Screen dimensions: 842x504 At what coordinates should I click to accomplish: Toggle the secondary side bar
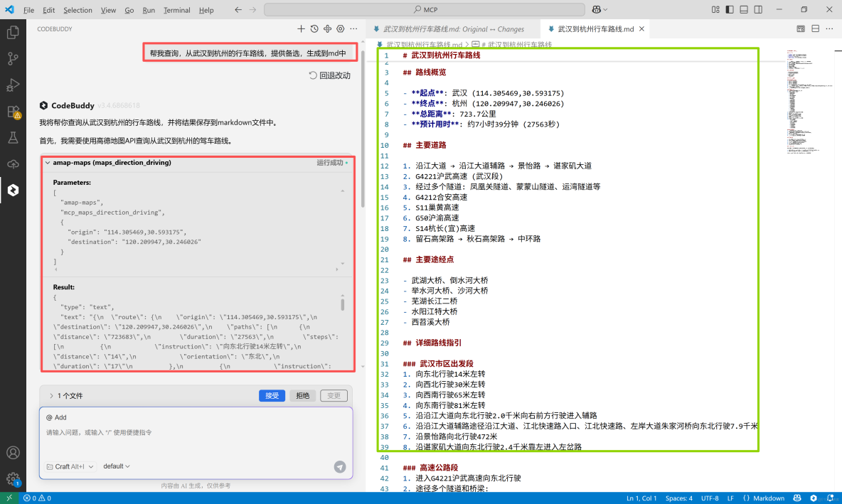pyautogui.click(x=758, y=9)
